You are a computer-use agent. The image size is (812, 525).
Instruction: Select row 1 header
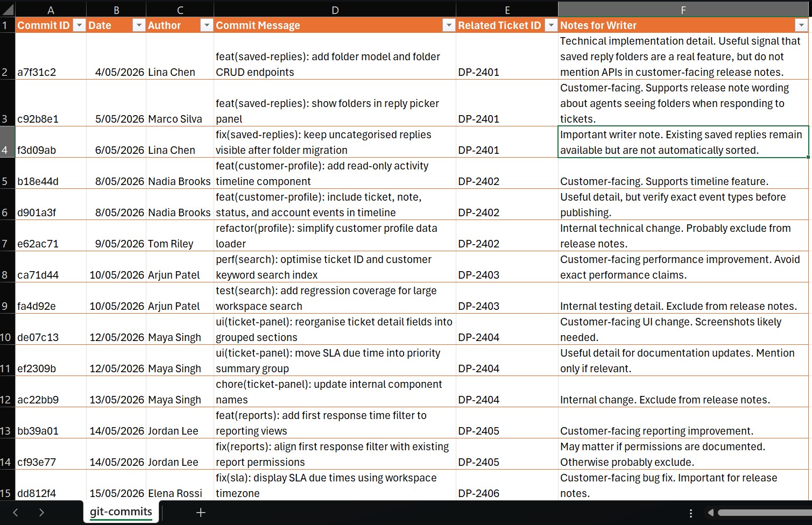(x=8, y=25)
